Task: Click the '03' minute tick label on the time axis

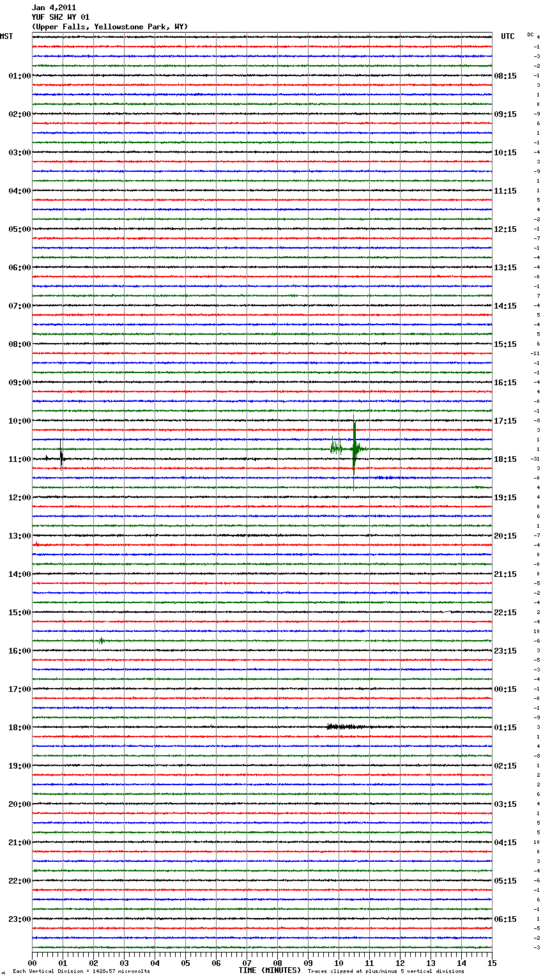Action: pos(124,963)
